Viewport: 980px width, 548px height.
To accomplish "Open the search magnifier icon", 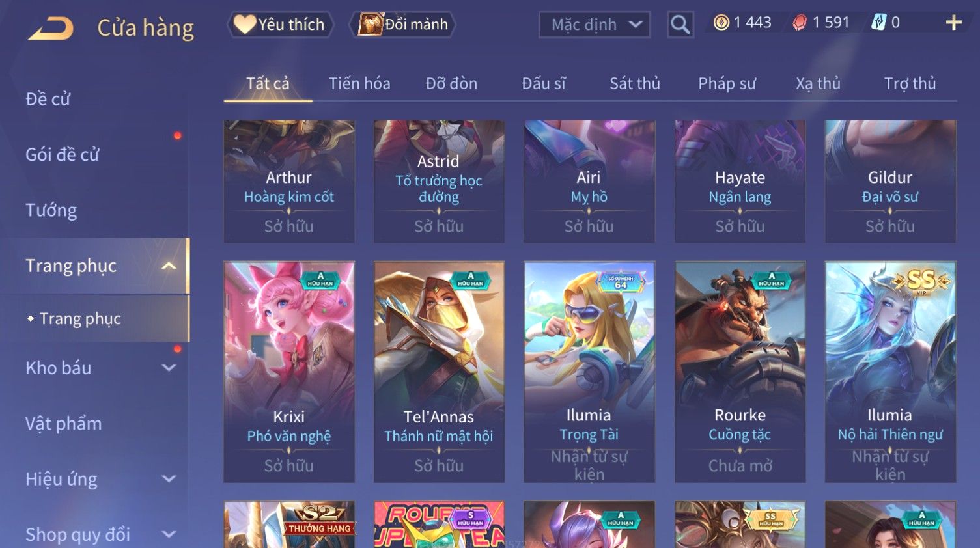I will pos(680,25).
